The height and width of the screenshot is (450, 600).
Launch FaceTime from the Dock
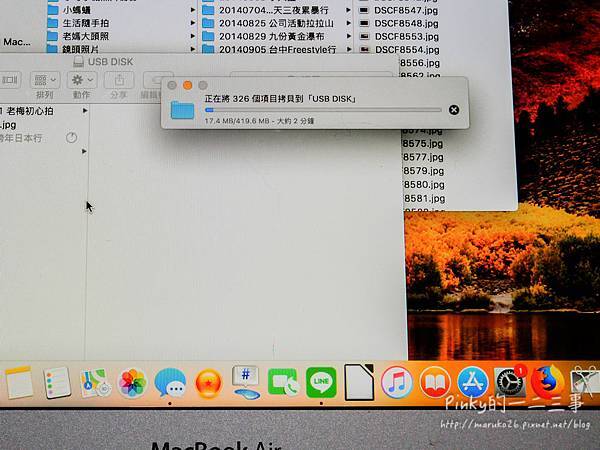pos(283,382)
